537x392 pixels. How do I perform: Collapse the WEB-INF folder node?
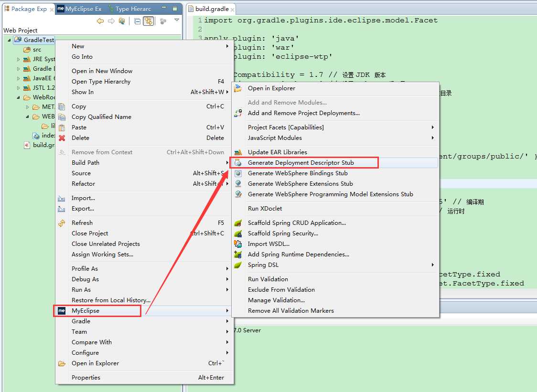pyautogui.click(x=27, y=117)
